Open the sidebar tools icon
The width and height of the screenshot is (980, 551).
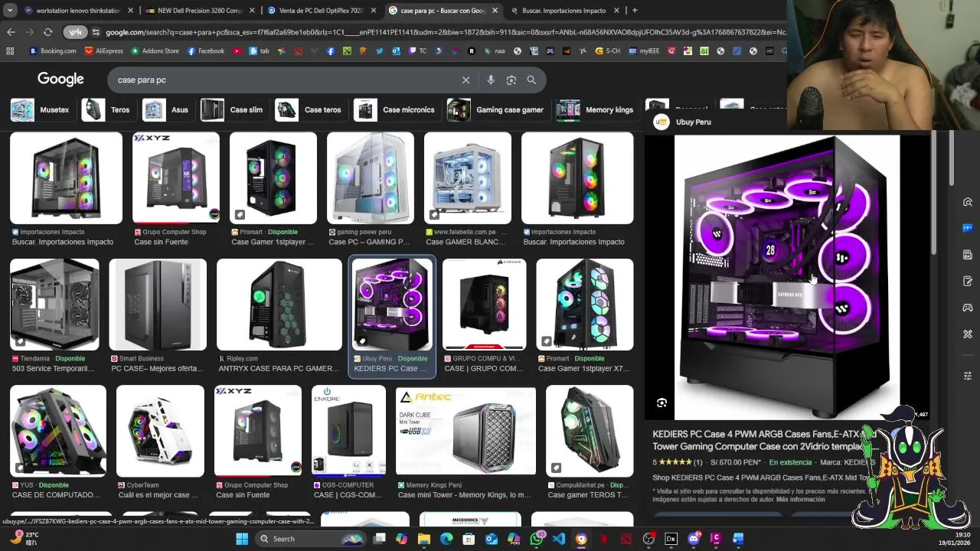(968, 334)
